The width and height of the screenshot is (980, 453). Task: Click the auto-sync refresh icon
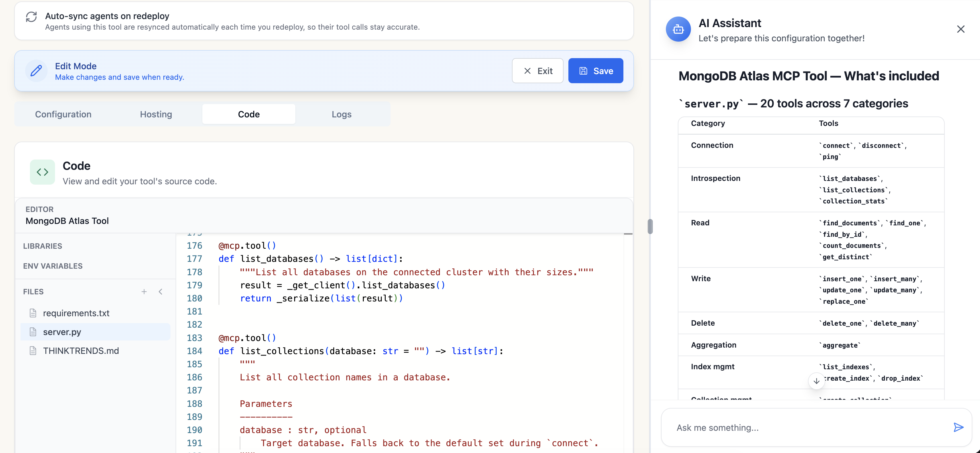[x=31, y=17]
